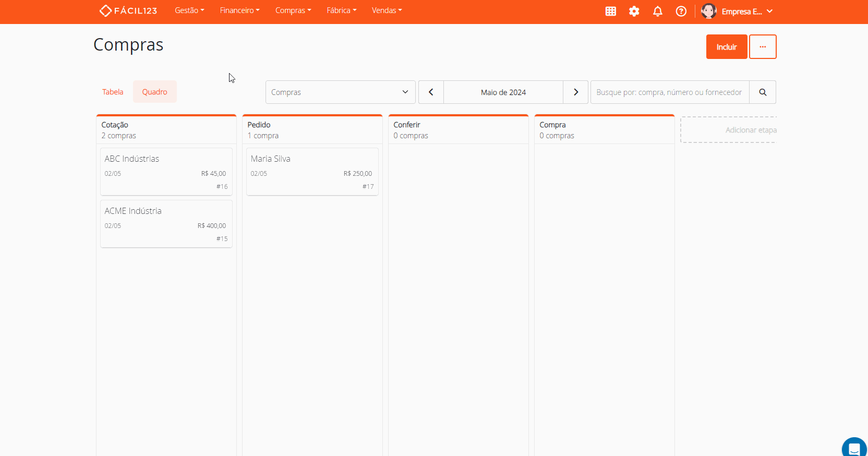The width and height of the screenshot is (868, 456).
Task: Open the settings gear icon
Action: click(x=634, y=11)
